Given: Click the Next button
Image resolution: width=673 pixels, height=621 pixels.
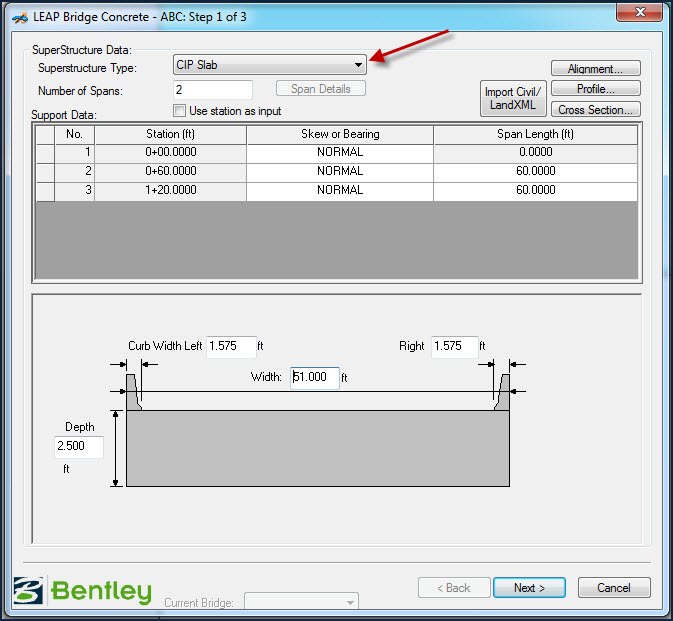Looking at the screenshot, I should (x=529, y=588).
